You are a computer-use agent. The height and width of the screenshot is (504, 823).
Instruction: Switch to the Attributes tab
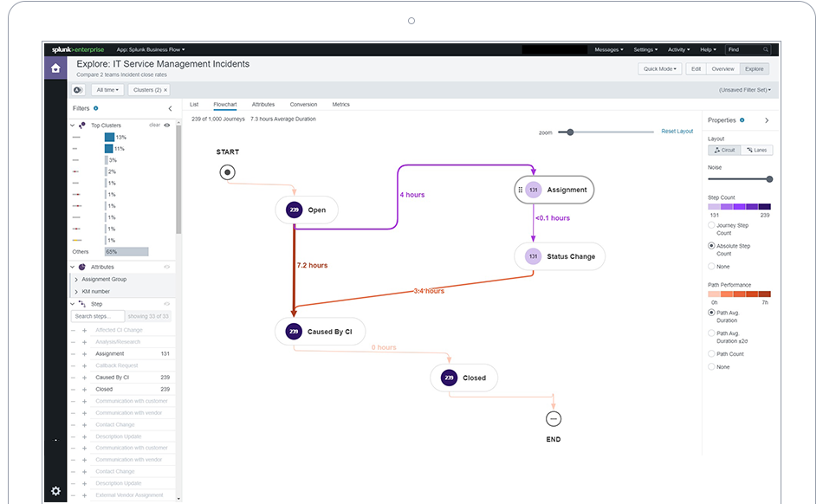click(x=263, y=105)
